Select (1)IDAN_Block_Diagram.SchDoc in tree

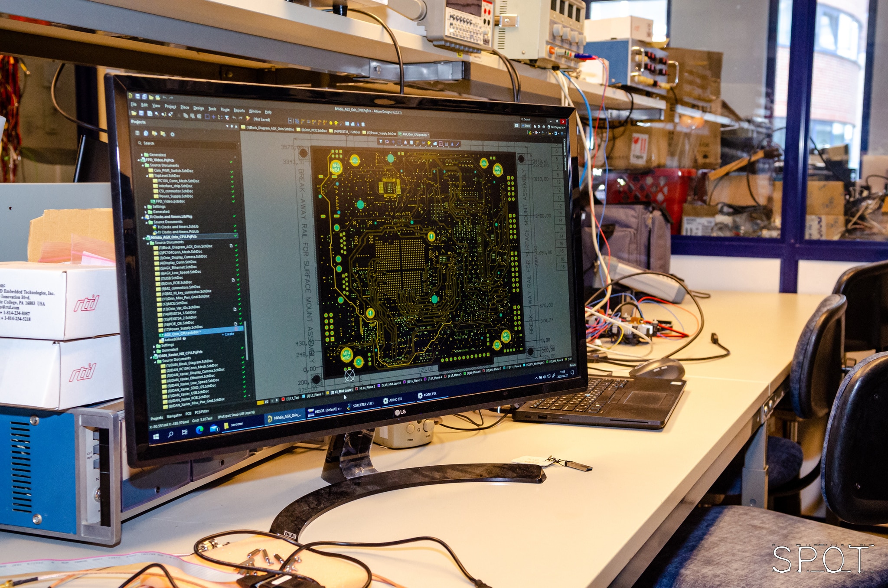(x=187, y=363)
